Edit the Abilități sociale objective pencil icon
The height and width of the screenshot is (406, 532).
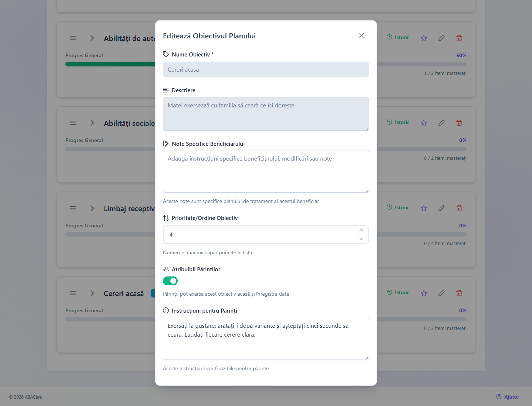[x=441, y=123]
